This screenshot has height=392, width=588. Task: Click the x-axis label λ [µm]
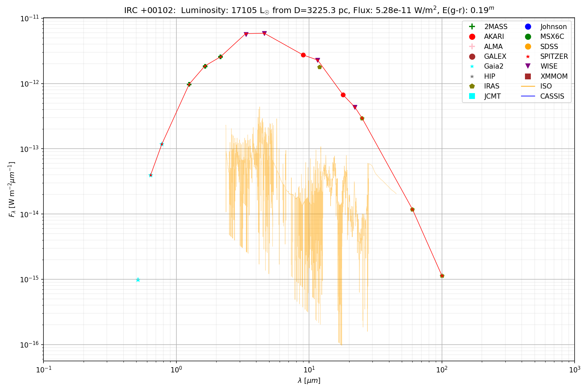309,381
